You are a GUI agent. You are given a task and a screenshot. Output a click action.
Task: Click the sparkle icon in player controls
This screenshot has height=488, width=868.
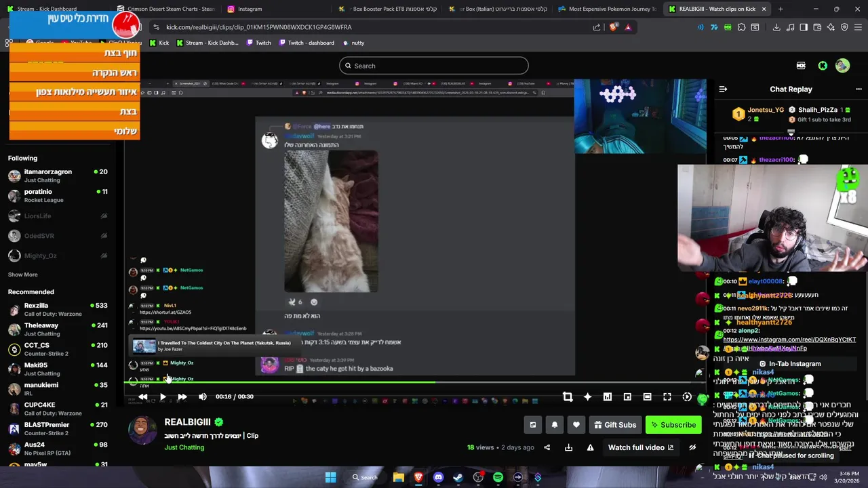[587, 396]
